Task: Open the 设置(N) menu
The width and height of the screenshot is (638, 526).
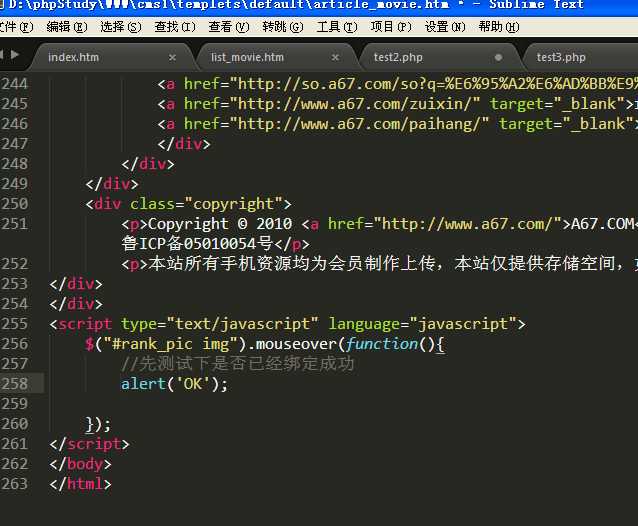Action: point(445,27)
